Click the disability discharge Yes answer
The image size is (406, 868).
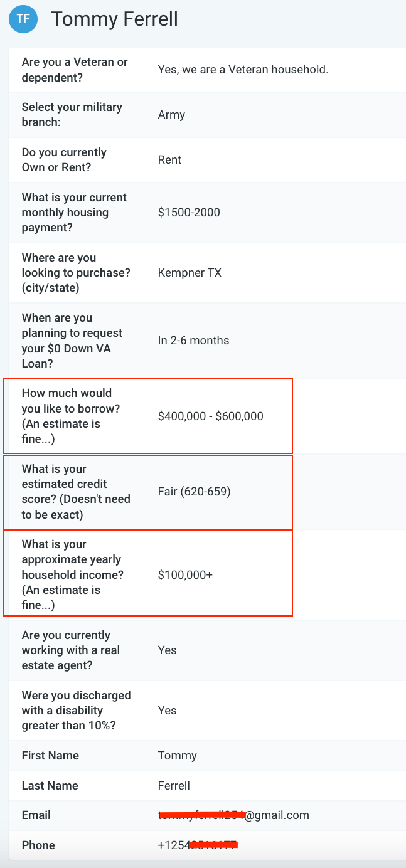pyautogui.click(x=167, y=711)
